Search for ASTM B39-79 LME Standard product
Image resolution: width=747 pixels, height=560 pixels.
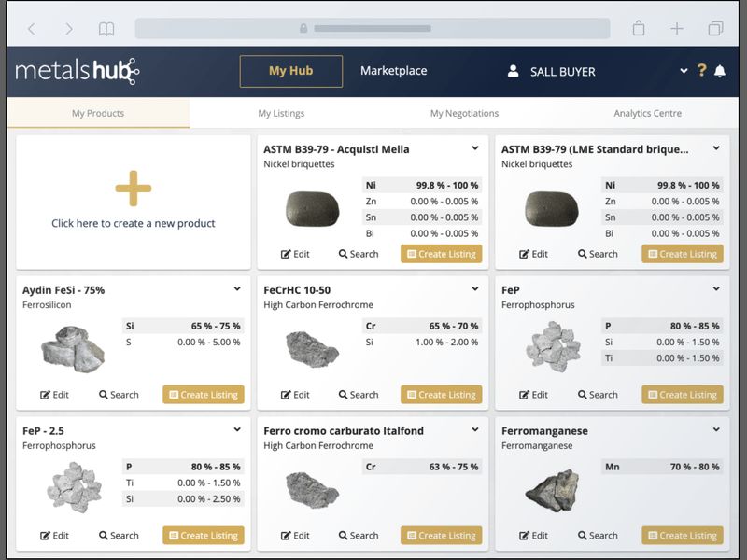[x=598, y=254]
